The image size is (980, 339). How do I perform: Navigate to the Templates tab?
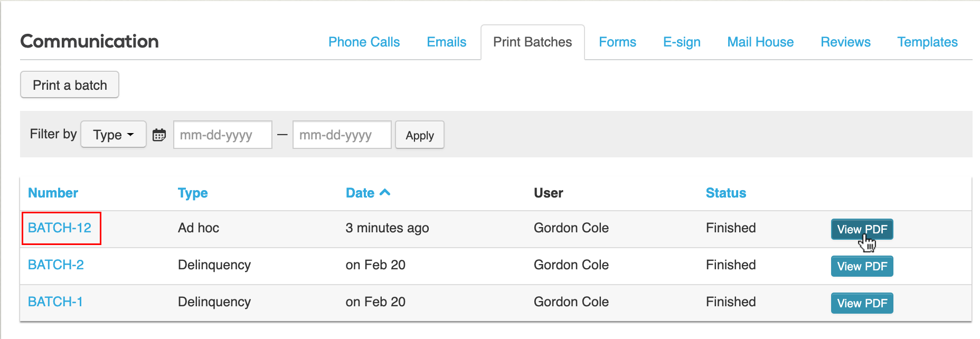point(927,42)
